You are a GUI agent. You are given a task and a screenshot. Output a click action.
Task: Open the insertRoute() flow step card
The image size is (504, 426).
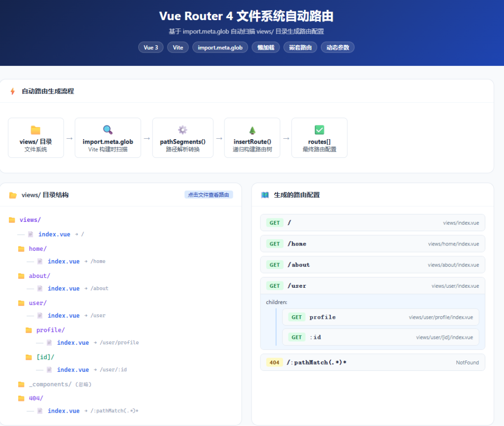point(252,138)
